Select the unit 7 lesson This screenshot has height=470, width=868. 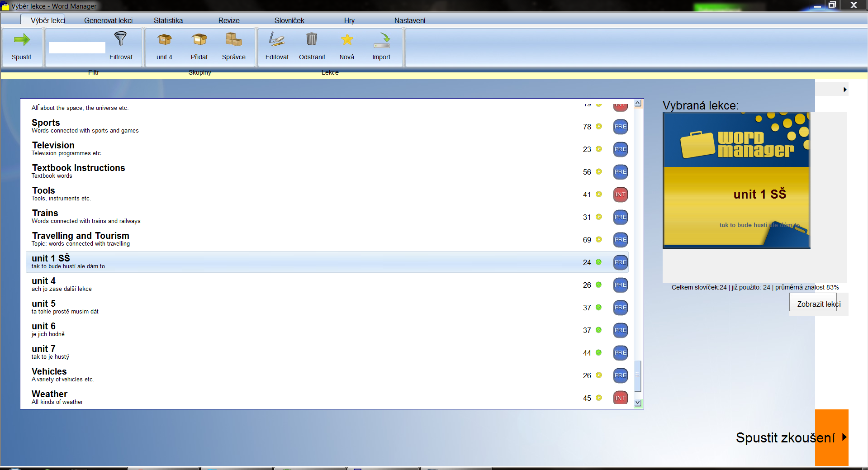[x=327, y=352]
